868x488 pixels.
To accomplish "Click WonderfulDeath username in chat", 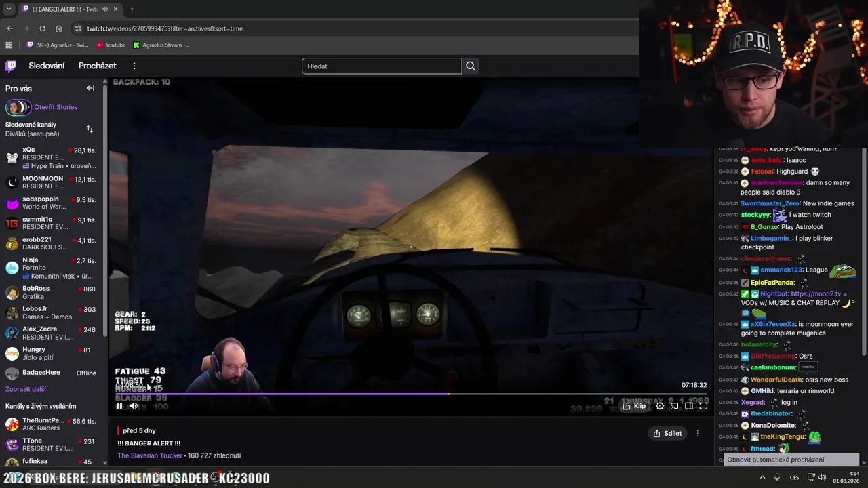I will [x=776, y=380].
